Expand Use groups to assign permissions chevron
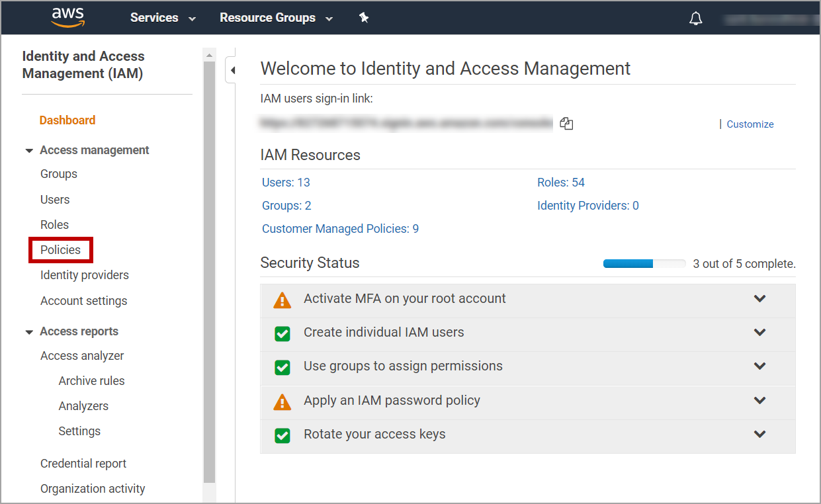Image resolution: width=821 pixels, height=504 pixels. pos(759,366)
